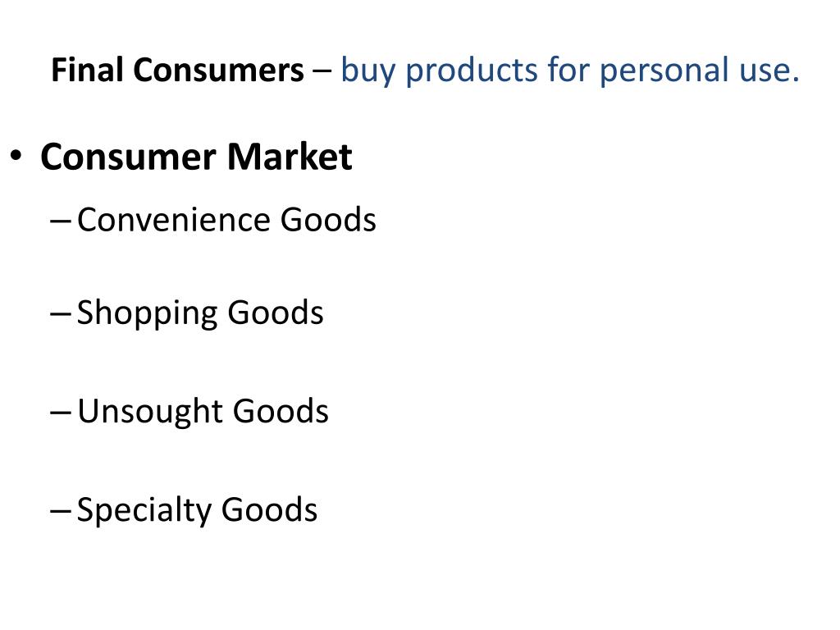Click the word 'Shopping' in the list

pos(148,313)
